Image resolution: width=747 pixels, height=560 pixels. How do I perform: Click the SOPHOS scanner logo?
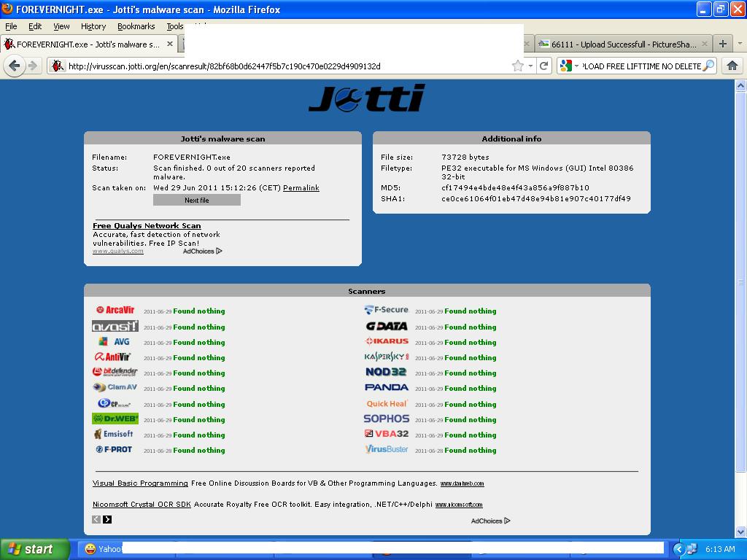point(387,419)
